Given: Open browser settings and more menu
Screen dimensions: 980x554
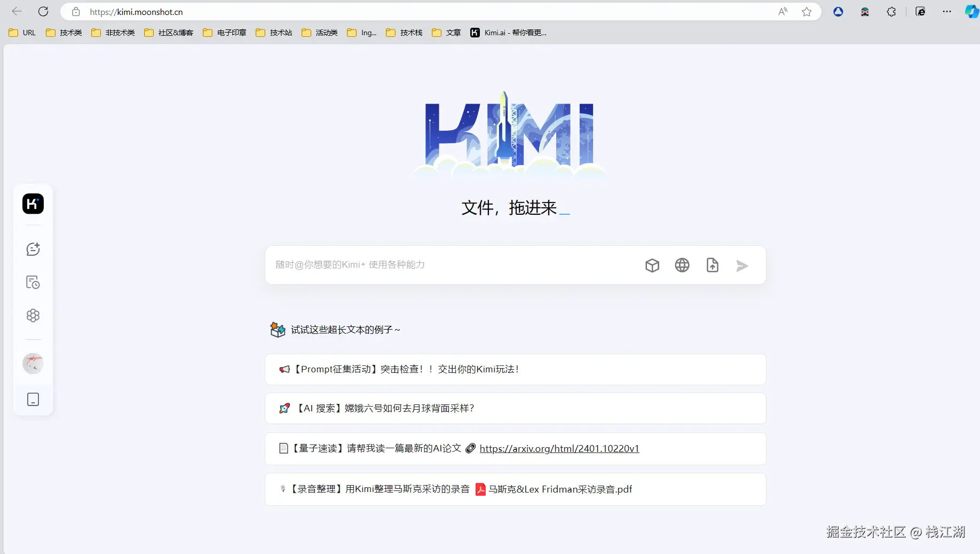Looking at the screenshot, I should coord(947,12).
